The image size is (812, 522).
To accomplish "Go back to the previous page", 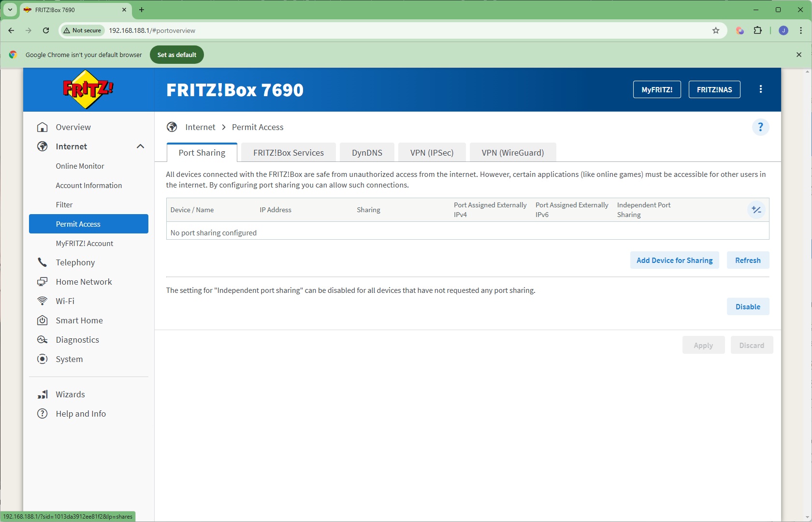I will pyautogui.click(x=11, y=30).
